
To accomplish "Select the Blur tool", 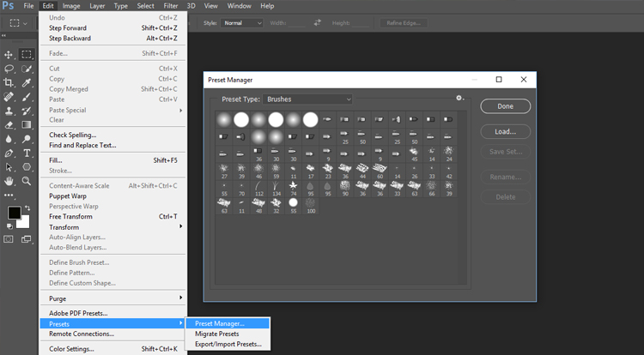I will tap(9, 140).
